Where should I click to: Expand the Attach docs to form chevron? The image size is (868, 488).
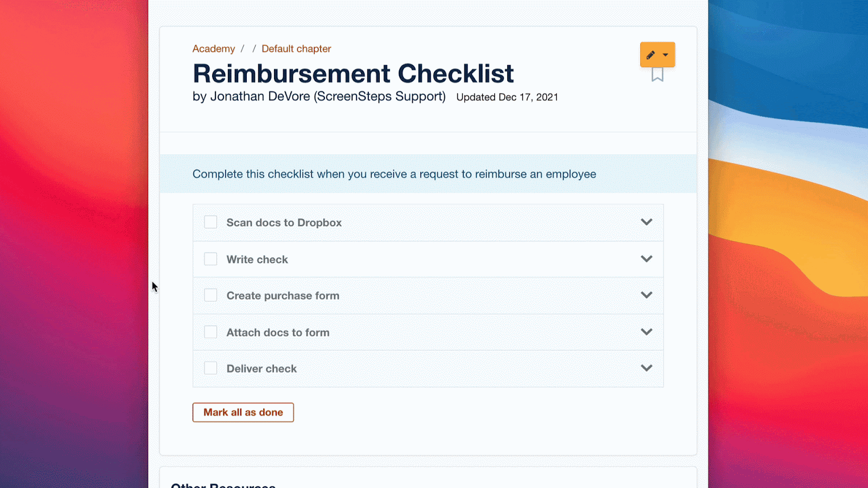646,332
